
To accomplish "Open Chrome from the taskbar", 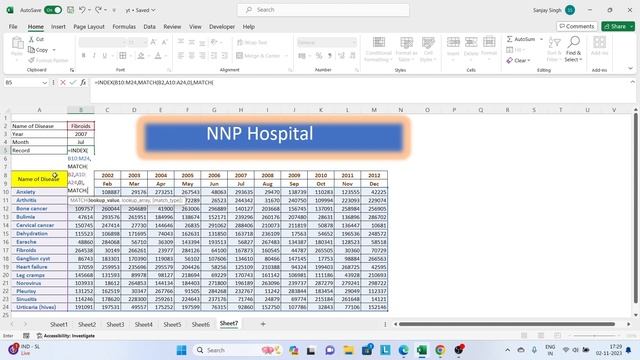I will (440, 350).
